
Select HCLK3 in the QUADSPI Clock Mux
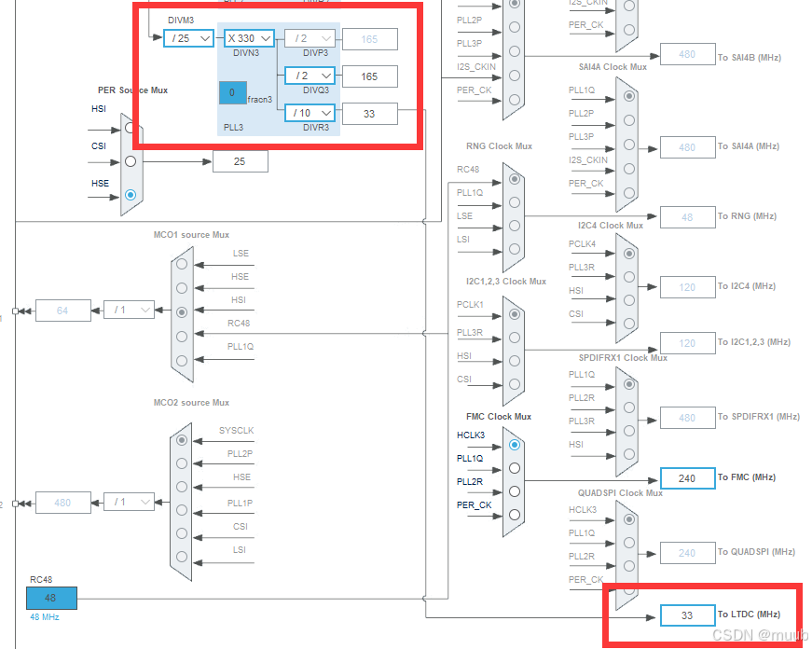pos(629,519)
